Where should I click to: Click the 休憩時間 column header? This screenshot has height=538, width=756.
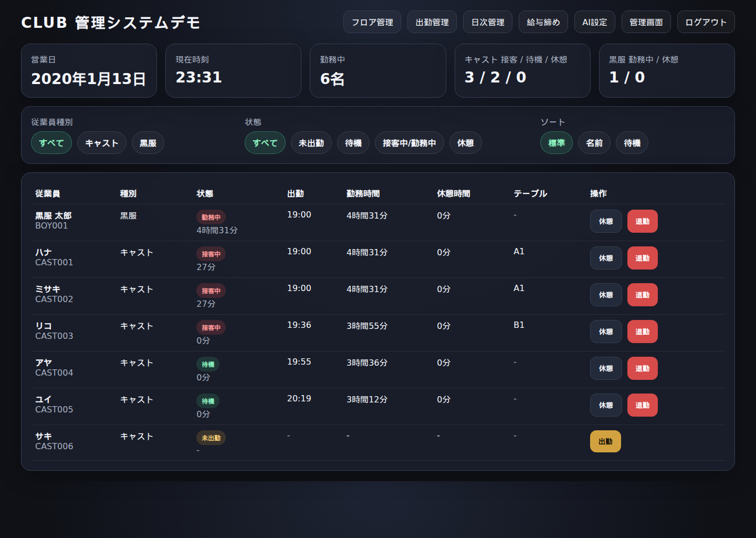pos(454,193)
